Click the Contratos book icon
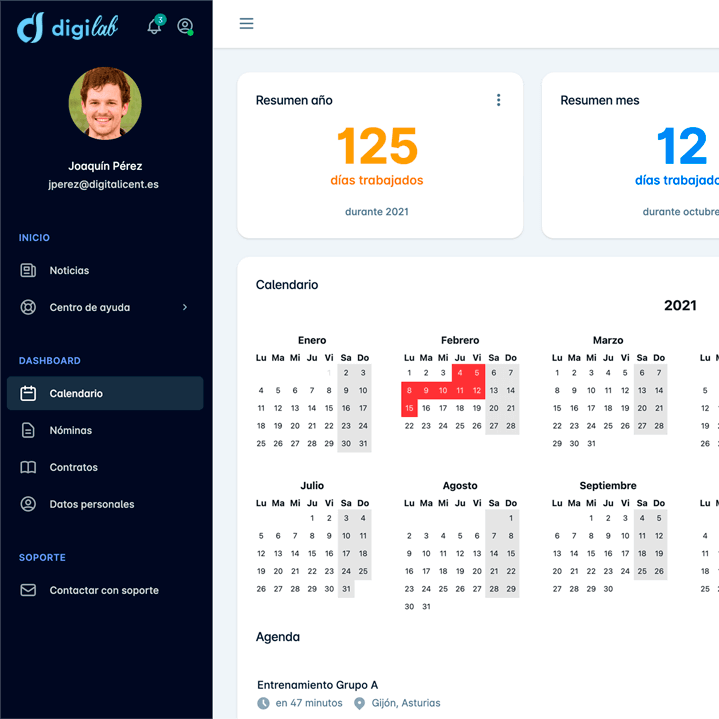The width and height of the screenshot is (719, 719). (29, 468)
